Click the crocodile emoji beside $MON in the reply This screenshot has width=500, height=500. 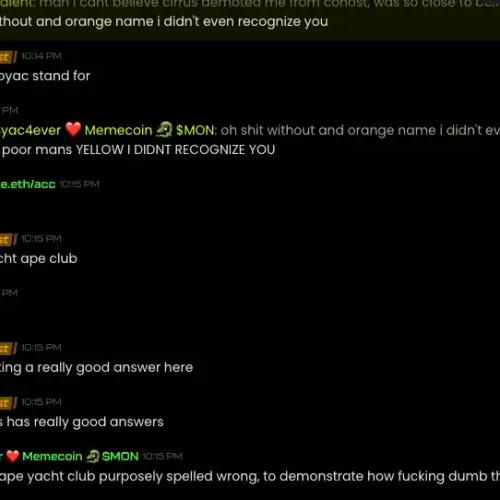(x=164, y=130)
